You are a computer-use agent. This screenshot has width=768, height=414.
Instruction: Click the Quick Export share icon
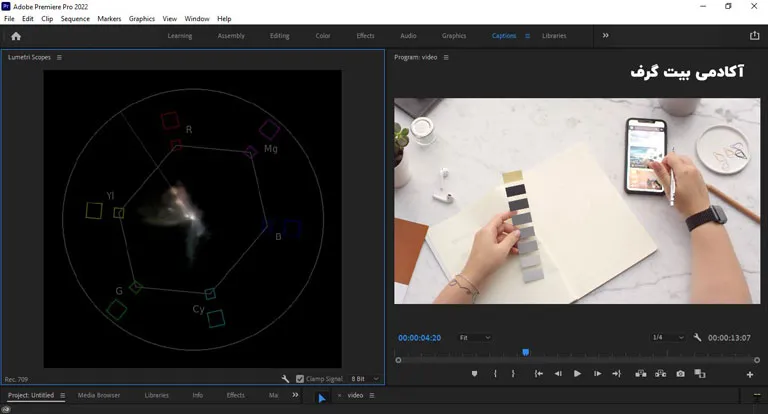coord(754,36)
